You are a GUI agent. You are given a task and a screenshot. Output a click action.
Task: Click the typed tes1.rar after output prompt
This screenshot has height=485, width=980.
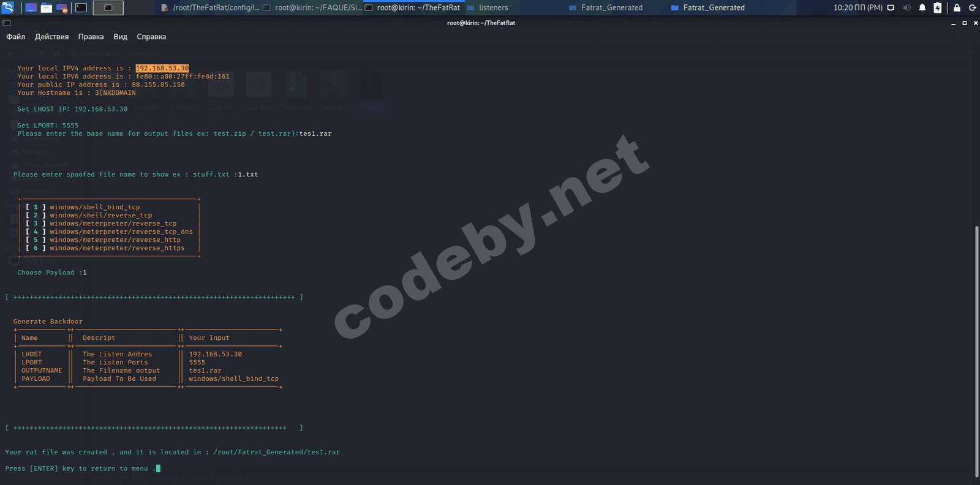pyautogui.click(x=315, y=133)
